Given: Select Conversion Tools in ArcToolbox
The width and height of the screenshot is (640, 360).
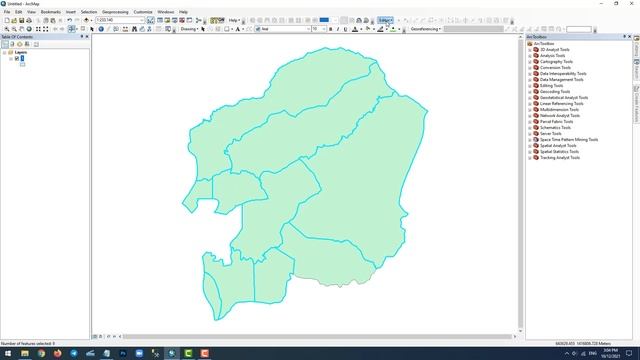Looking at the screenshot, I should click(x=555, y=68).
